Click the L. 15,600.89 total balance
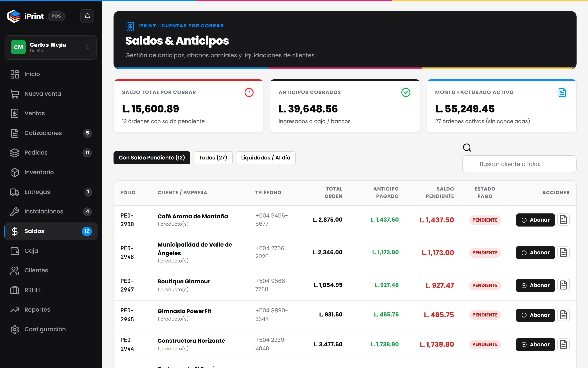 [x=150, y=109]
